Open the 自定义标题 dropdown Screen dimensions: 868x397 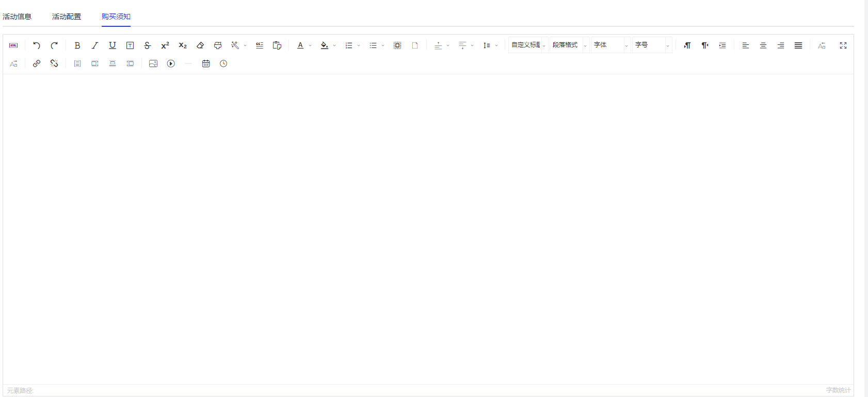tap(528, 45)
